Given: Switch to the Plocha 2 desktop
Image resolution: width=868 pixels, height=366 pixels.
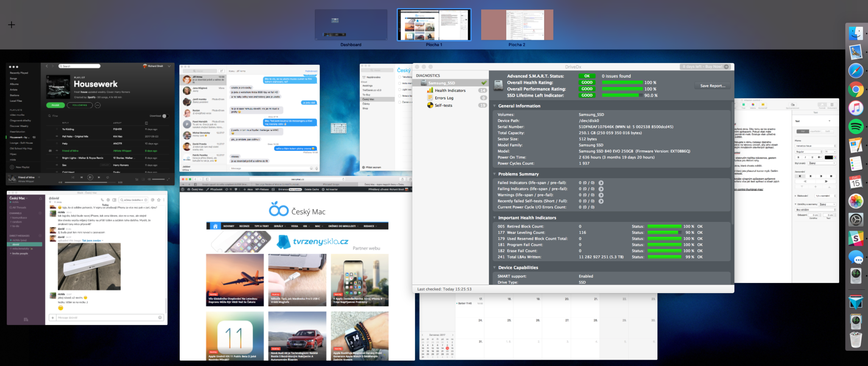Looking at the screenshot, I should (x=517, y=25).
